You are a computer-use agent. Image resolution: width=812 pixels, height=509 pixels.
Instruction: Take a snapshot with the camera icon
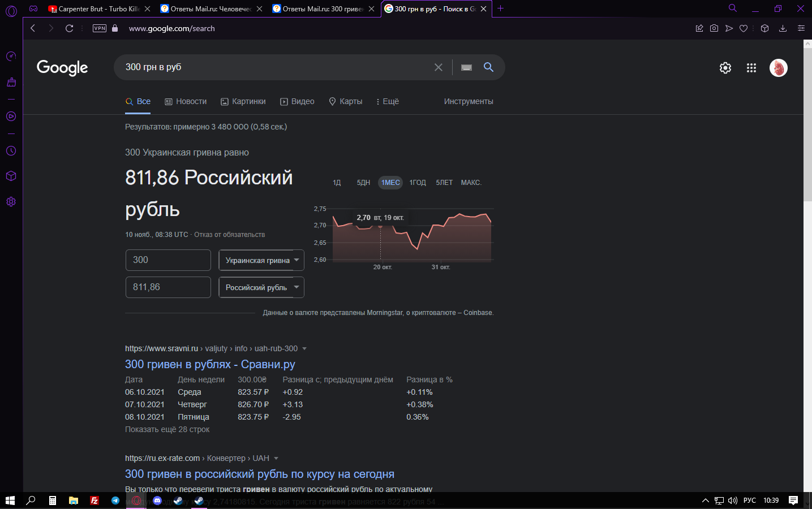(714, 28)
